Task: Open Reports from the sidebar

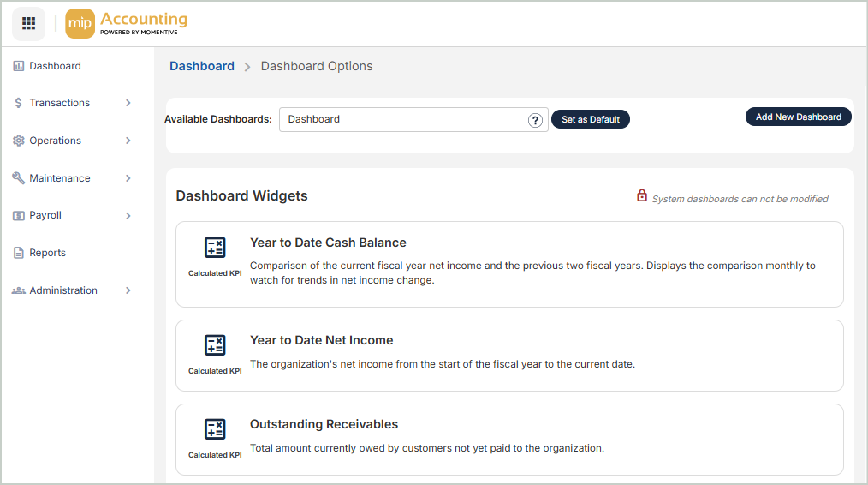Action: click(x=47, y=253)
